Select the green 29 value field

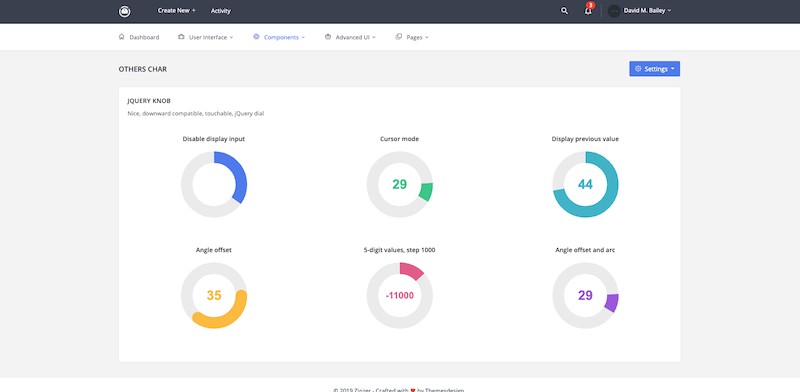pos(399,184)
